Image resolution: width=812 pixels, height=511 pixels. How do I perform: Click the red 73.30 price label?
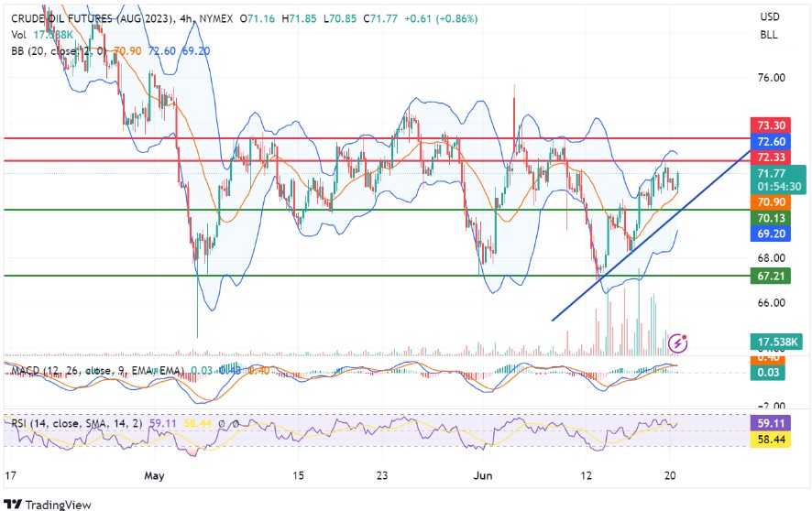tap(769, 125)
